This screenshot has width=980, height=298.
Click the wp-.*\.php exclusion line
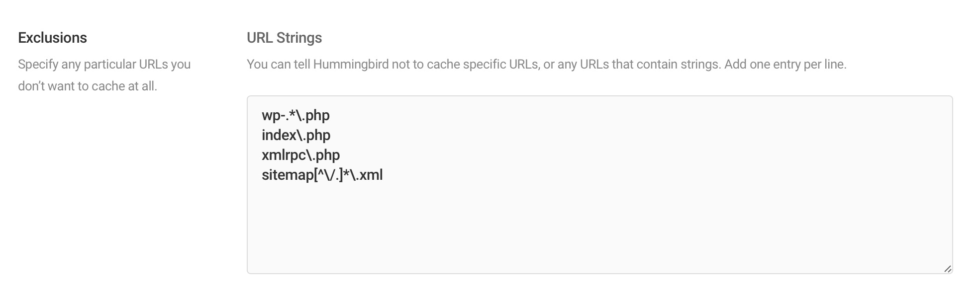[295, 116]
